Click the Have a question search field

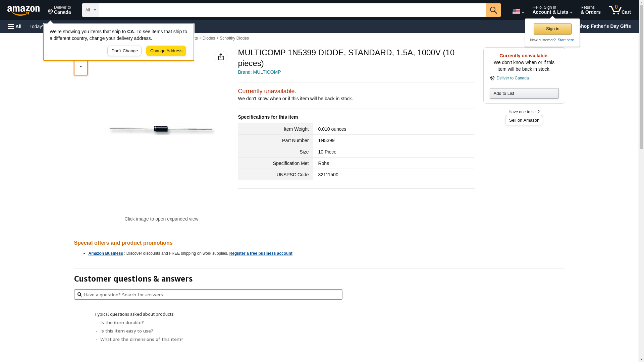click(208, 294)
